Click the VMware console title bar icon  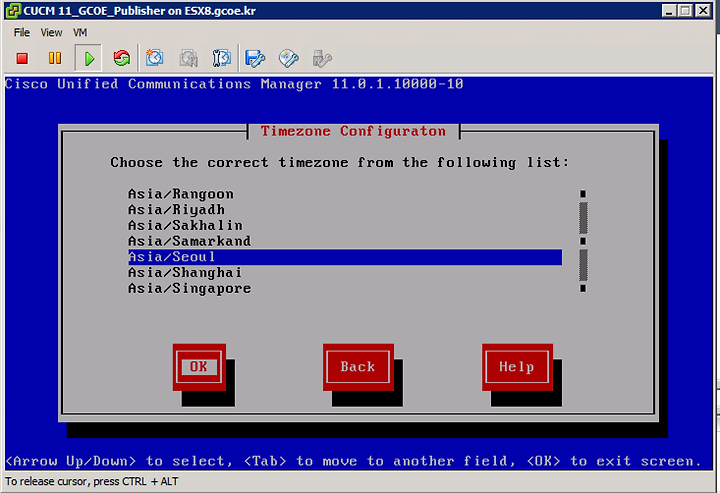click(13, 11)
